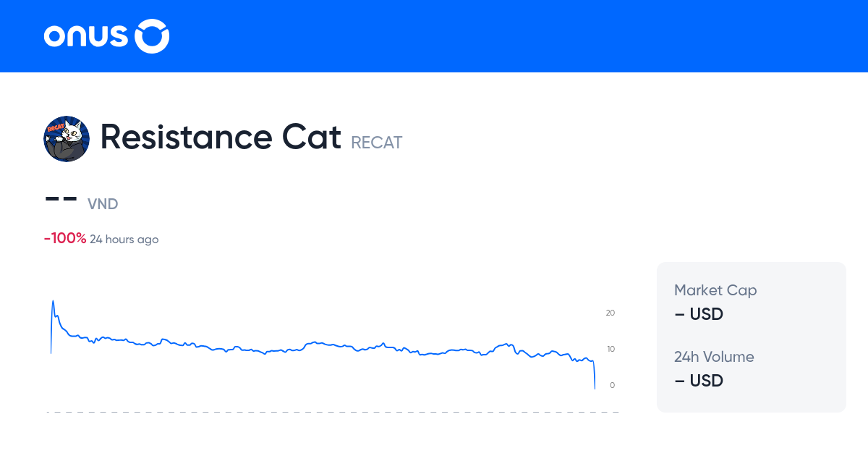Expand the Market Cap panel

click(715, 290)
